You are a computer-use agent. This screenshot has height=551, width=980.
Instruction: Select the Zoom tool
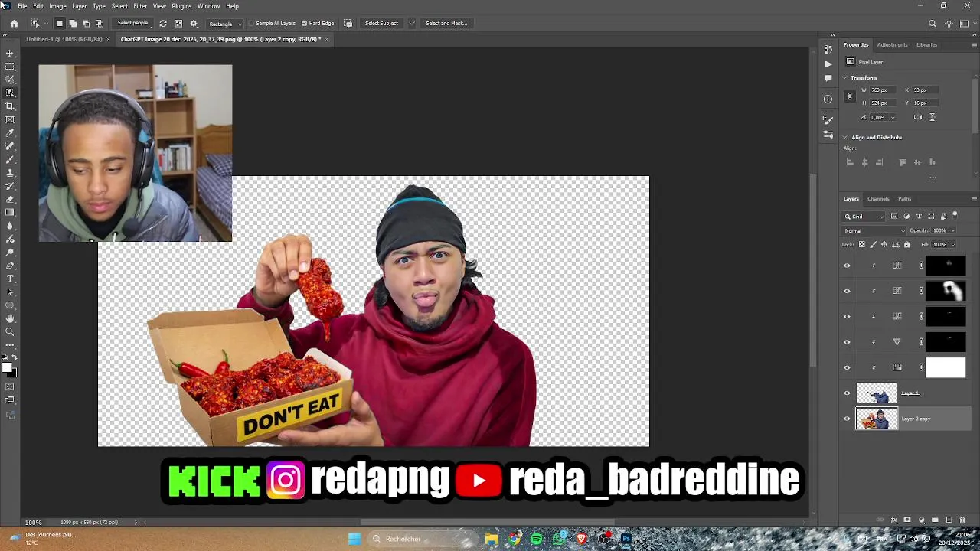click(10, 331)
